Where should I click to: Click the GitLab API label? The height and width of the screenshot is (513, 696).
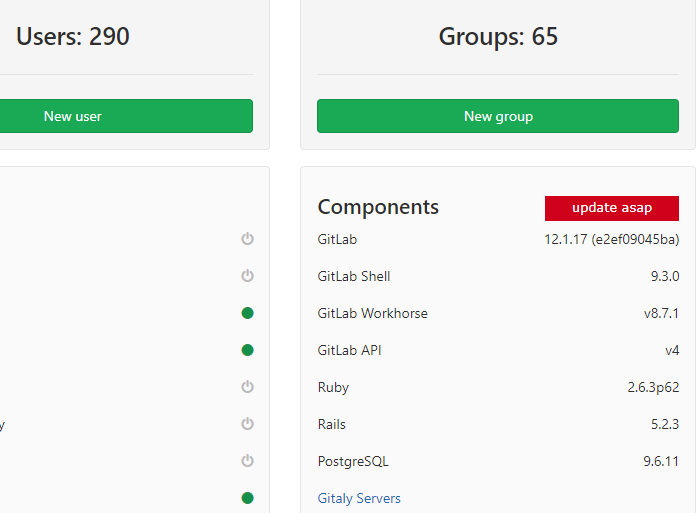click(x=349, y=350)
